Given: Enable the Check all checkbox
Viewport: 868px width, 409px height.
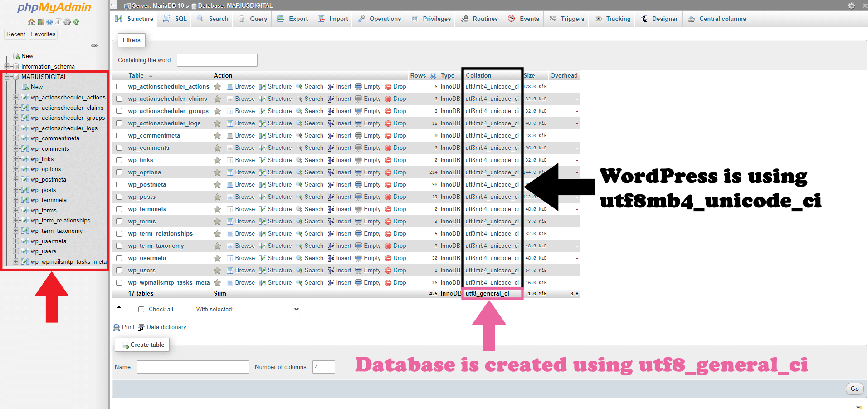Looking at the screenshot, I should [x=141, y=310].
